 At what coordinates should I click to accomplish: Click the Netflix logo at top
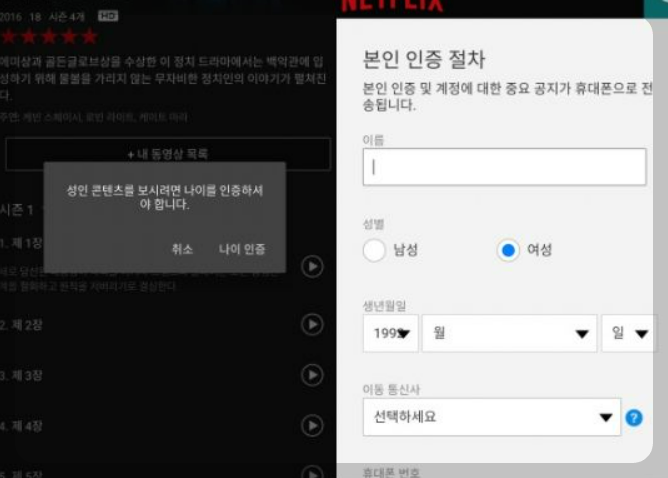(x=392, y=5)
